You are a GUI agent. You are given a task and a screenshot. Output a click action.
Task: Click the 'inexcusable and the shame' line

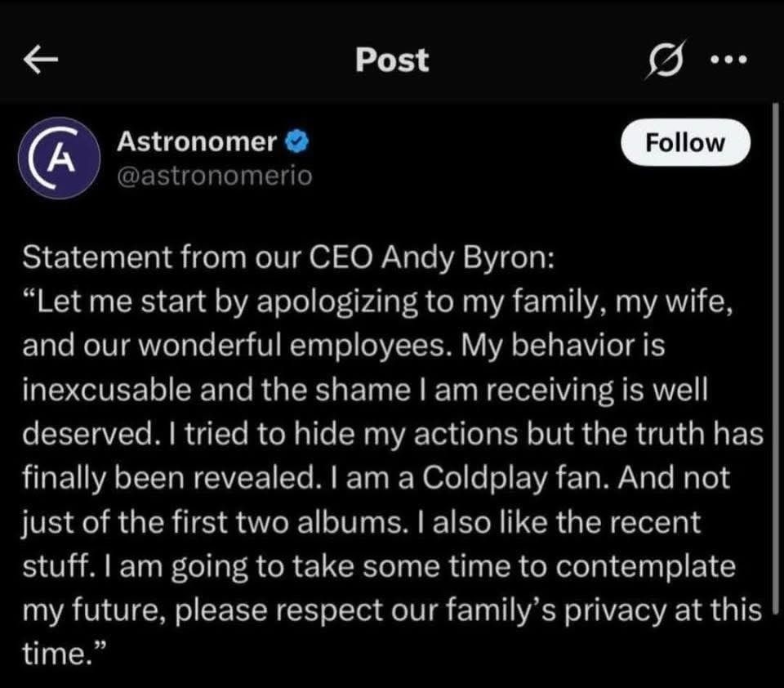(x=365, y=390)
